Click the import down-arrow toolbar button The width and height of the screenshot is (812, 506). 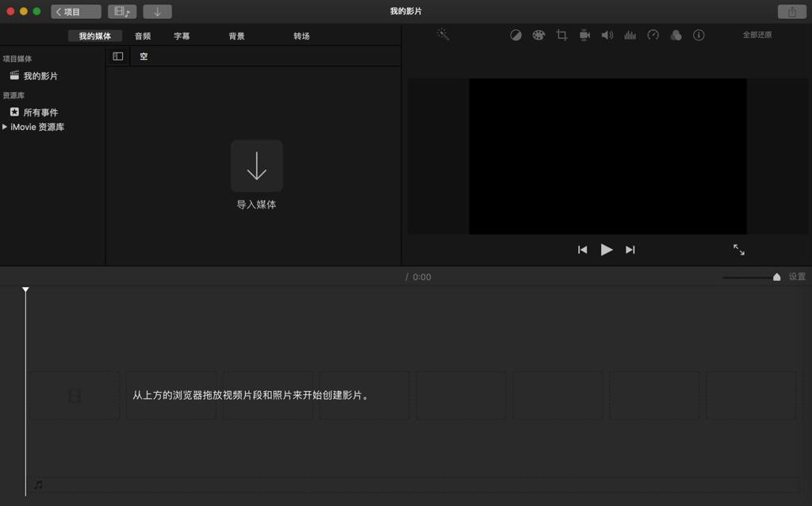[158, 11]
